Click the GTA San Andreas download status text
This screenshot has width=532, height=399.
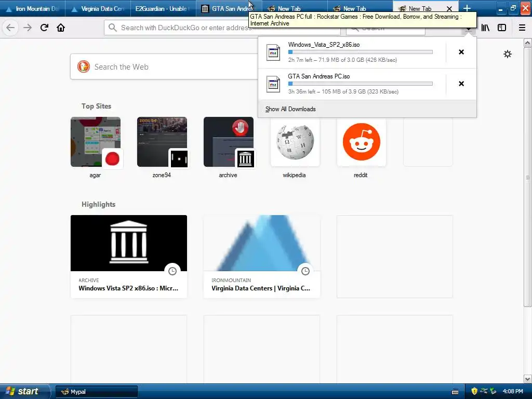point(343,91)
